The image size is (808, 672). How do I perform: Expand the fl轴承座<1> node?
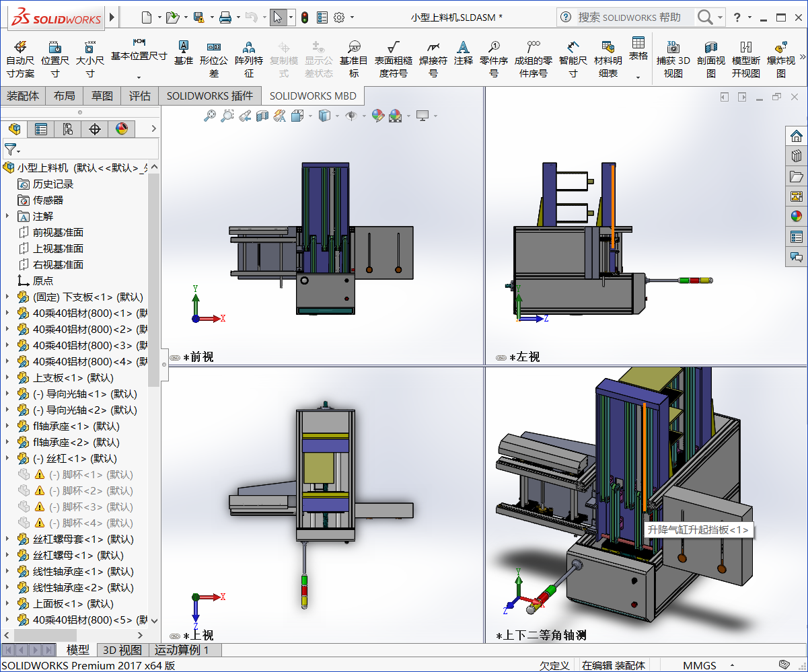(x=7, y=426)
